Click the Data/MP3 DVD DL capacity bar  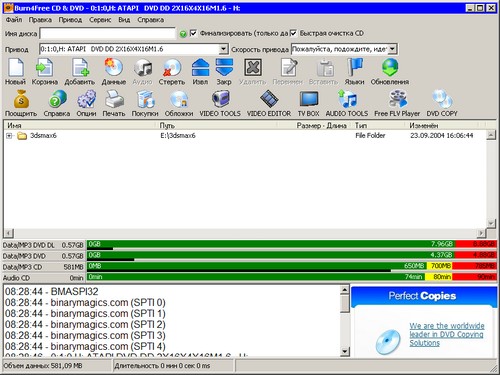[292, 245]
